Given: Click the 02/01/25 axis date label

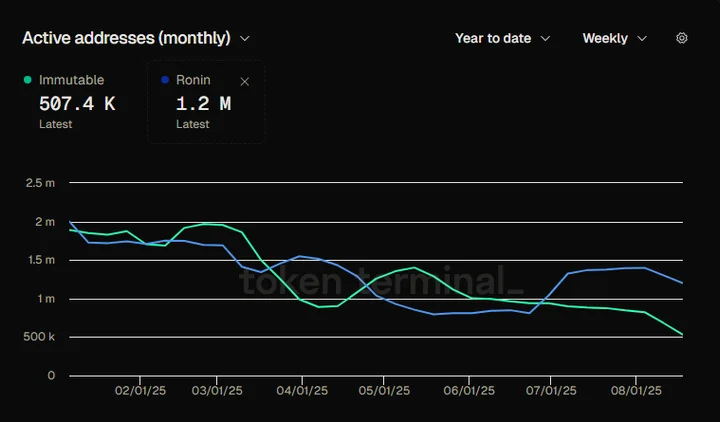Looking at the screenshot, I should [140, 391].
